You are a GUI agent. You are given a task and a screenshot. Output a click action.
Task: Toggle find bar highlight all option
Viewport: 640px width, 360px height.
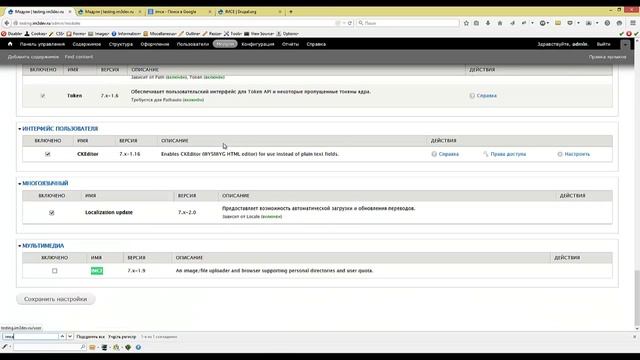pos(91,337)
